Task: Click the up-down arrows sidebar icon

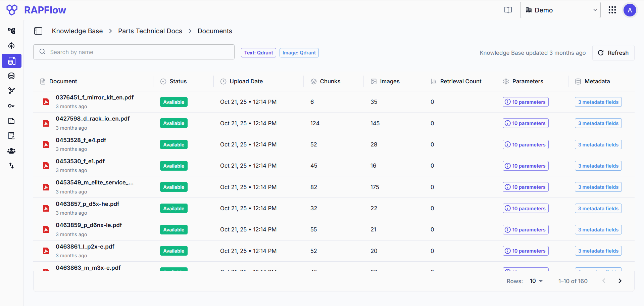Action: [11, 166]
